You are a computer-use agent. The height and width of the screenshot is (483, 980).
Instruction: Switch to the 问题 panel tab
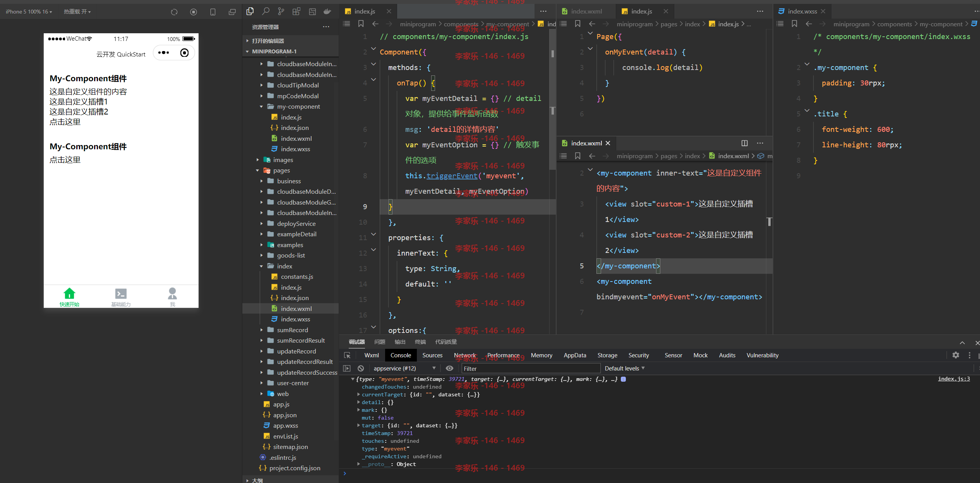coord(380,342)
